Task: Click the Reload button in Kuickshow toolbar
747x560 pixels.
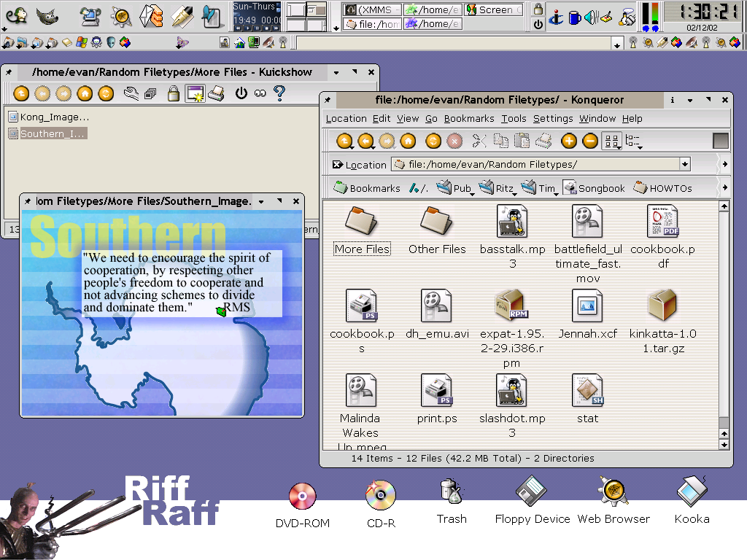Action: point(106,93)
